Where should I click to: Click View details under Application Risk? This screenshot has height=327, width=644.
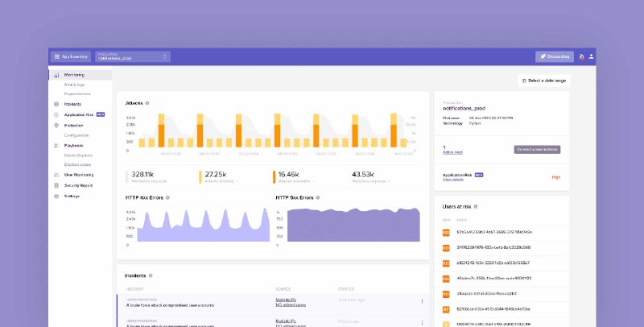click(453, 180)
